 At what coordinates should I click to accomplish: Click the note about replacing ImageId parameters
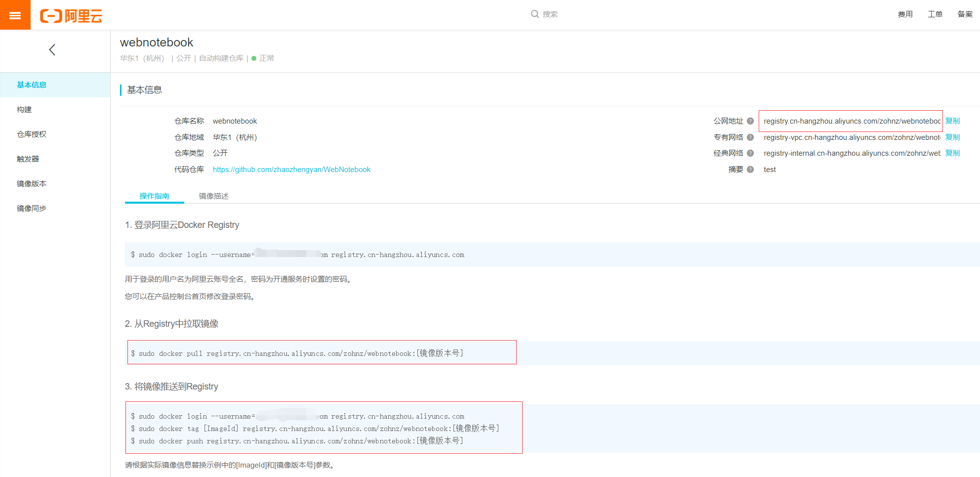click(x=231, y=465)
